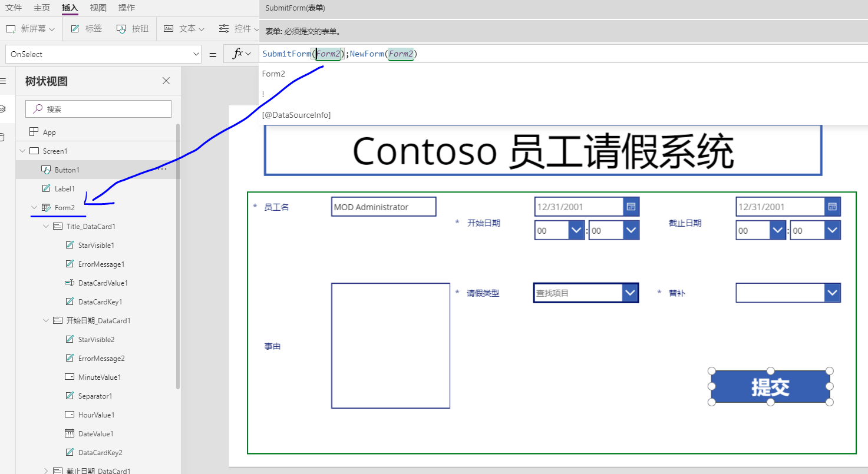
Task: Open the 文本 controls dropdown
Action: pyautogui.click(x=184, y=28)
